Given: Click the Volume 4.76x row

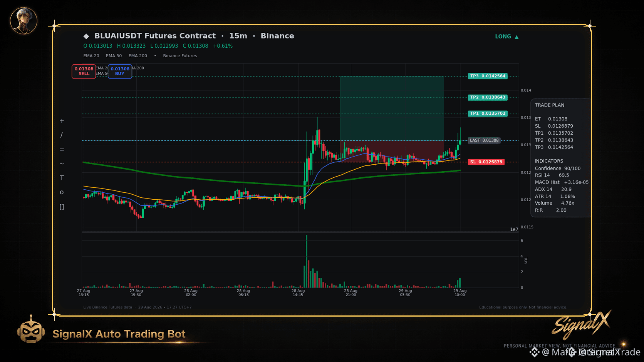Looking at the screenshot, I should pos(555,203).
